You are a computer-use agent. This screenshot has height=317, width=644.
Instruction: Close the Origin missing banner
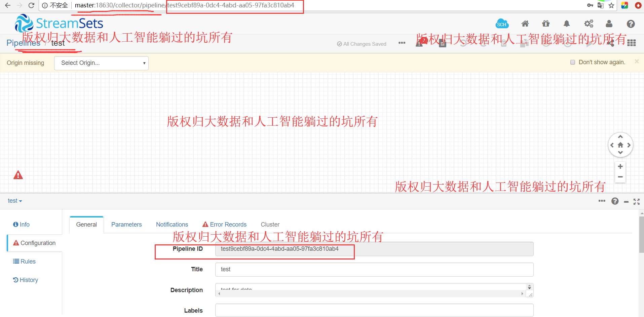[x=637, y=61]
